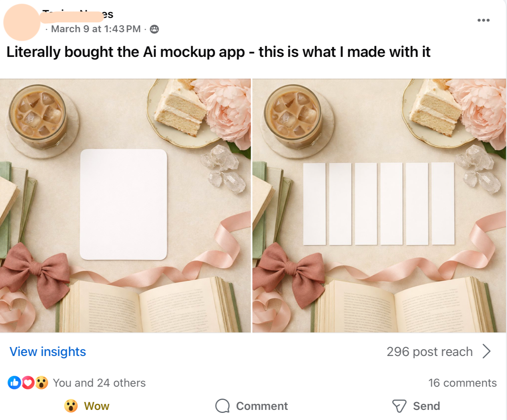Click the post caption about Ai mockup app
507x420 pixels.
click(x=218, y=52)
